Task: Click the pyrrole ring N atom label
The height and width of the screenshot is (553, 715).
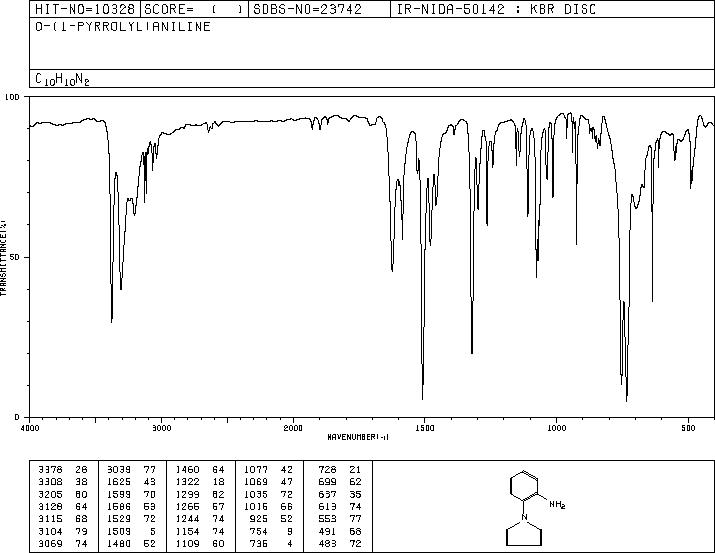Action: pyautogui.click(x=524, y=517)
